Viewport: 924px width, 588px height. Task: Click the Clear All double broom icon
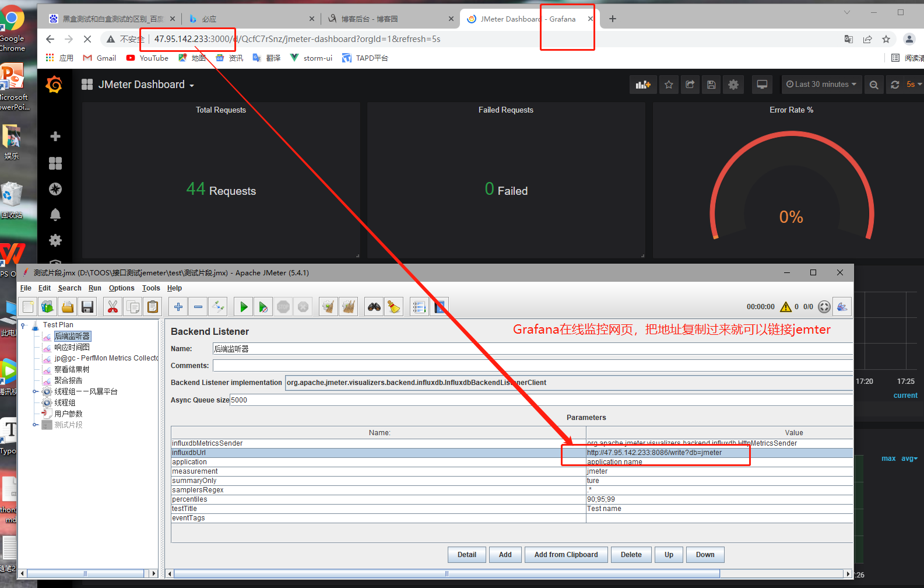click(x=349, y=307)
